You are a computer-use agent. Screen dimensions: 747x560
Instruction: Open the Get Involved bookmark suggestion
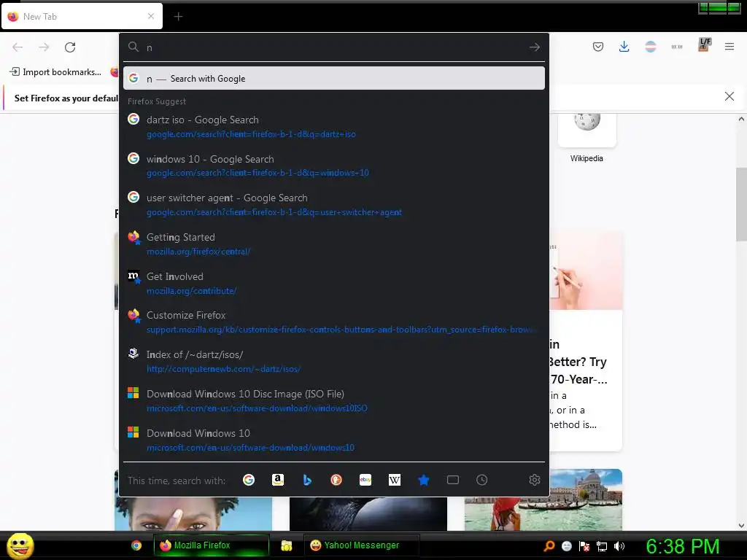click(334, 284)
